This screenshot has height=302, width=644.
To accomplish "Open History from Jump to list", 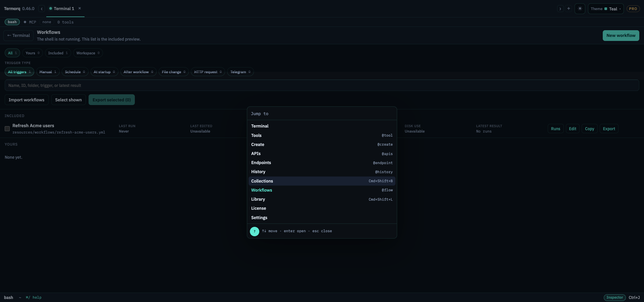I will click(322, 172).
